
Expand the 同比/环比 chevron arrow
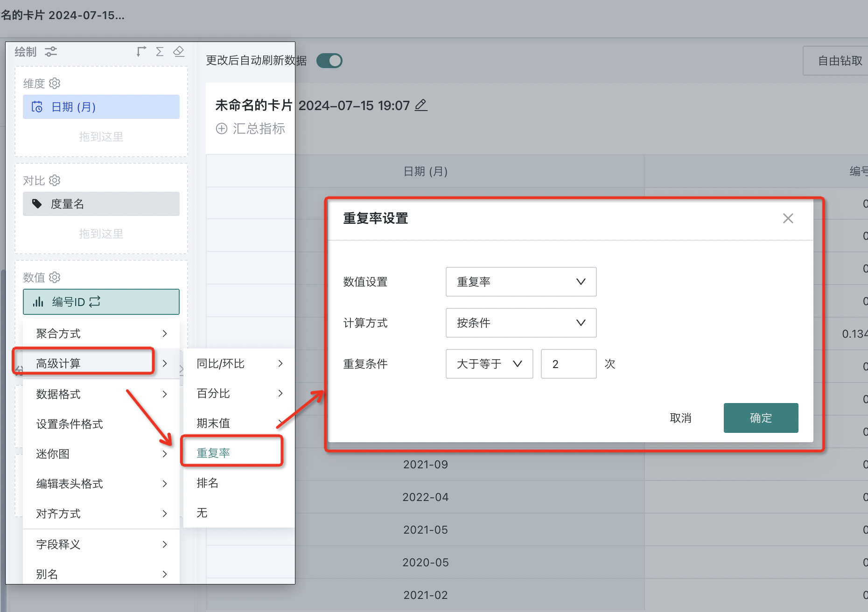pos(280,363)
